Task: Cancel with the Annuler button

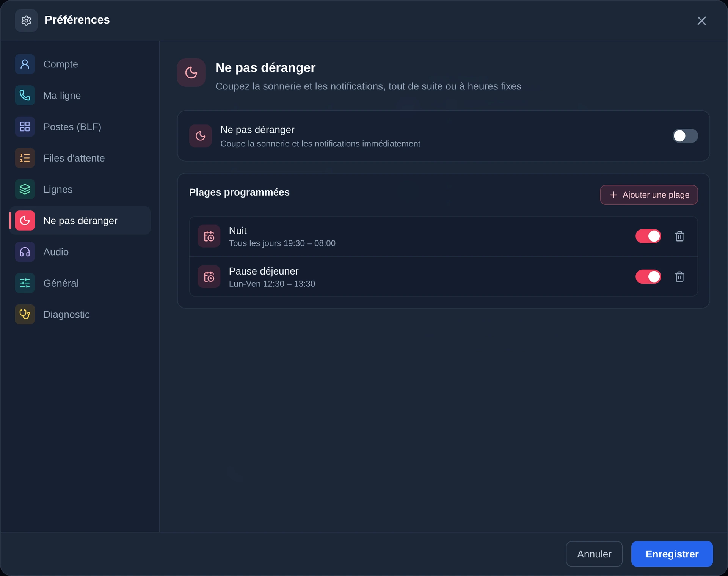Action: pos(594,554)
